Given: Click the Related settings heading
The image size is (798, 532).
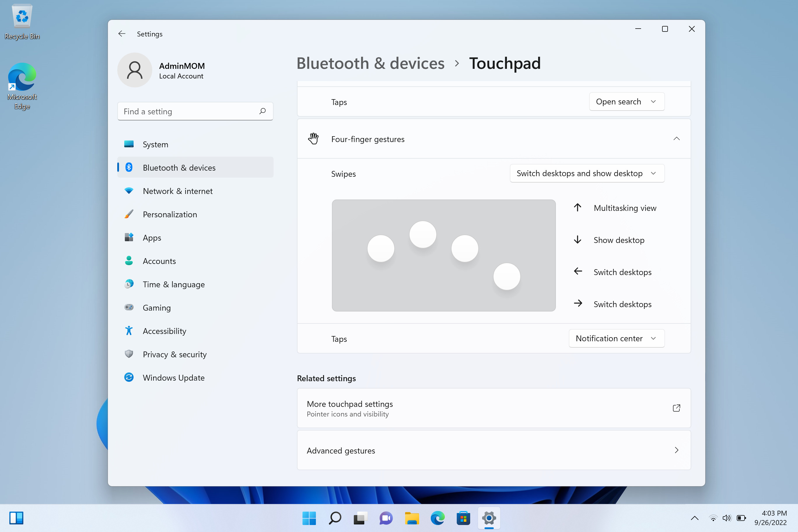Looking at the screenshot, I should (x=326, y=378).
